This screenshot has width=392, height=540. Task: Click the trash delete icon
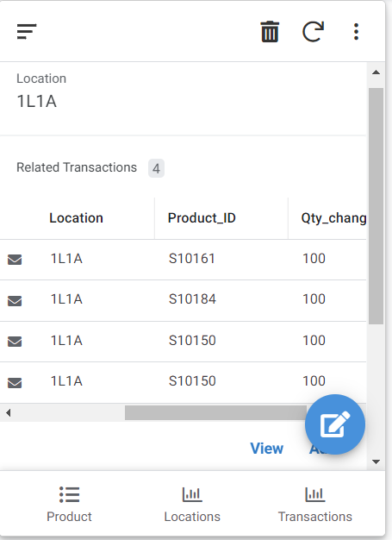(x=270, y=32)
